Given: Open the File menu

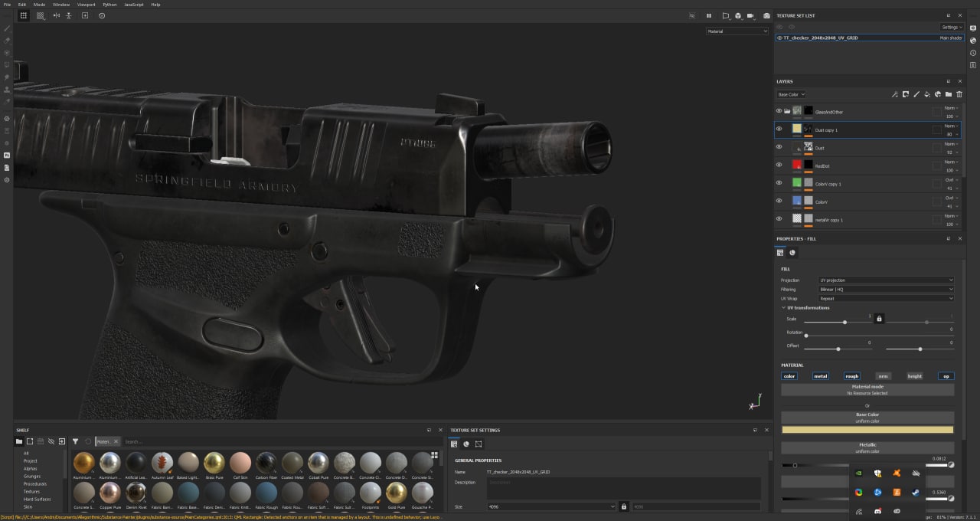Looking at the screenshot, I should pos(7,5).
